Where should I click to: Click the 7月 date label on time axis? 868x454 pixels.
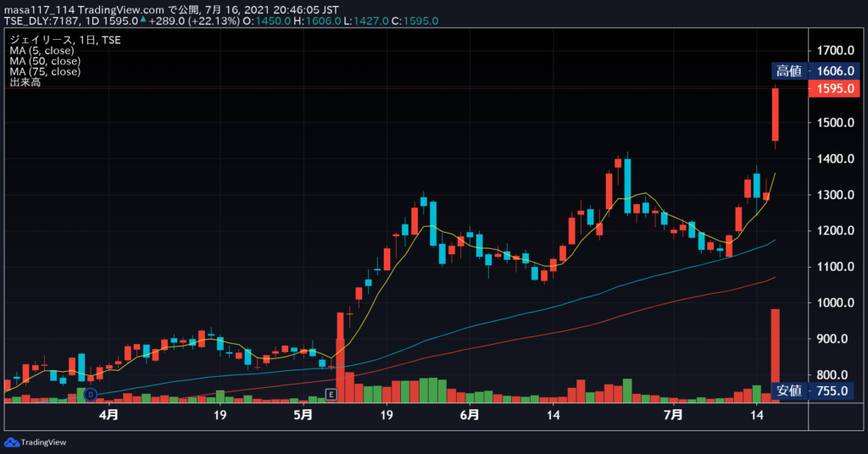673,415
